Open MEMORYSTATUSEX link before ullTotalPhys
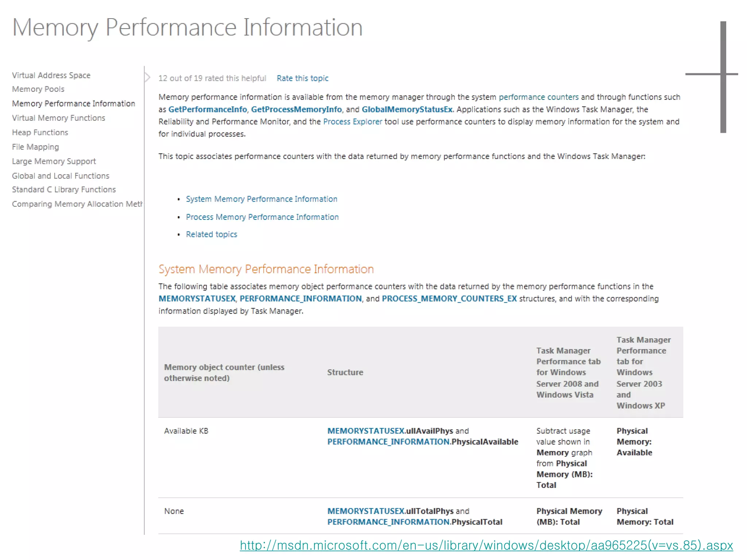This screenshot has width=747, height=560. [365, 511]
